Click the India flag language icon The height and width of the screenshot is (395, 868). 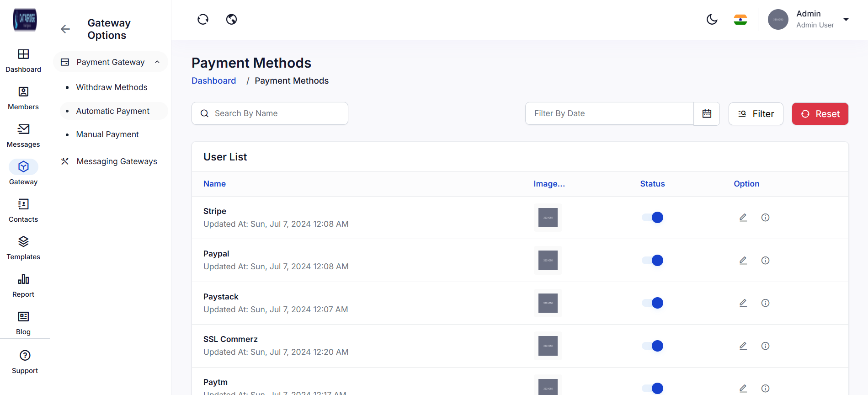pos(740,20)
